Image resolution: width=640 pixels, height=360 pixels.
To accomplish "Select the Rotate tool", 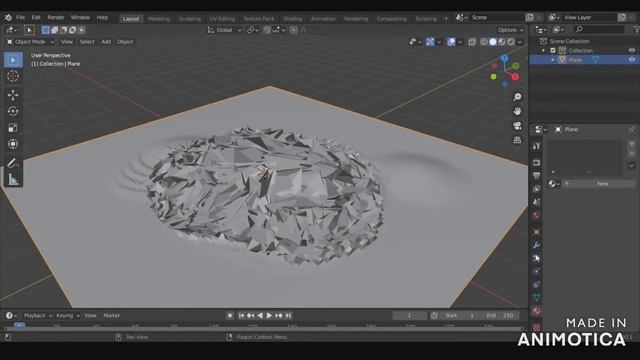I will pyautogui.click(x=13, y=111).
